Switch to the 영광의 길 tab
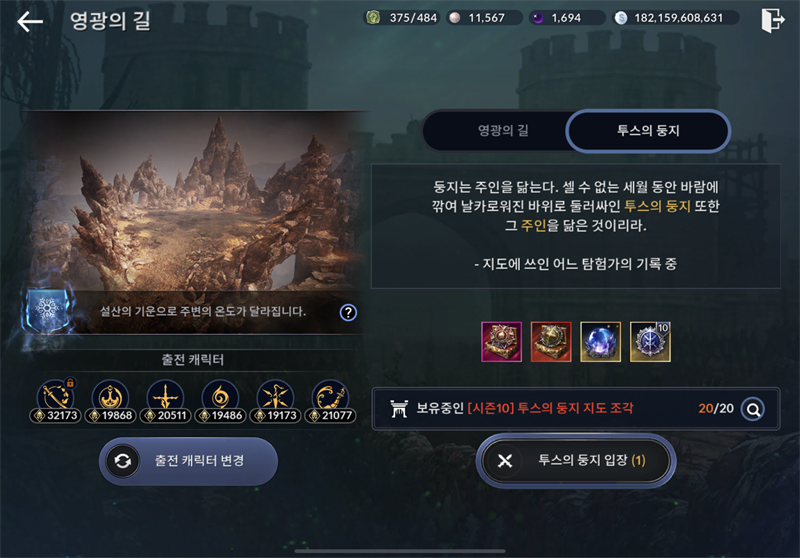The height and width of the screenshot is (558, 800). pyautogui.click(x=503, y=131)
